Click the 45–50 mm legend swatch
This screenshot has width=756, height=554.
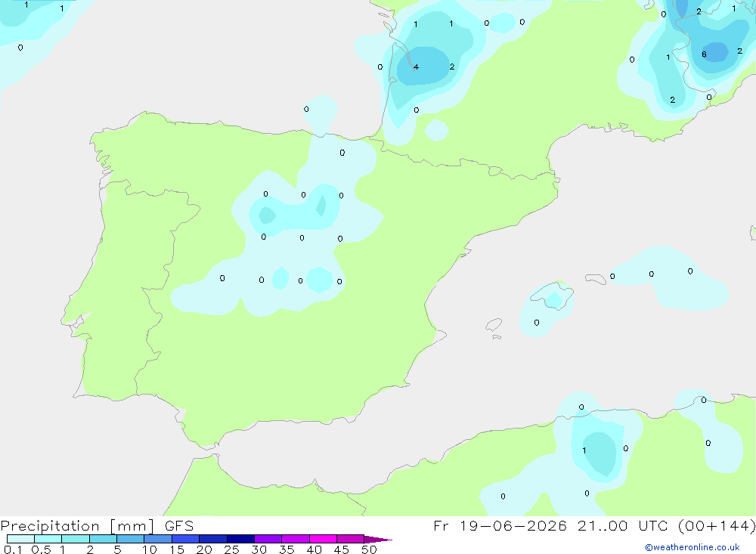pos(350,539)
